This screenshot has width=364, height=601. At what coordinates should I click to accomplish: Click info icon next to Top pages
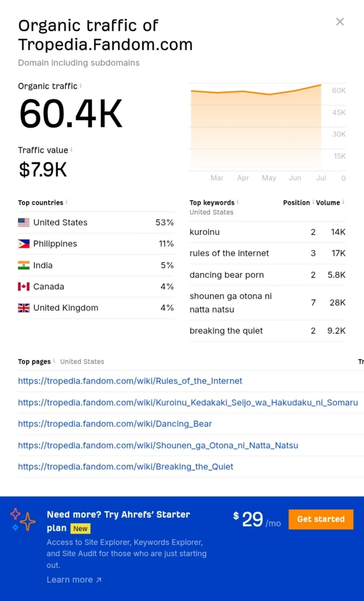tap(54, 361)
